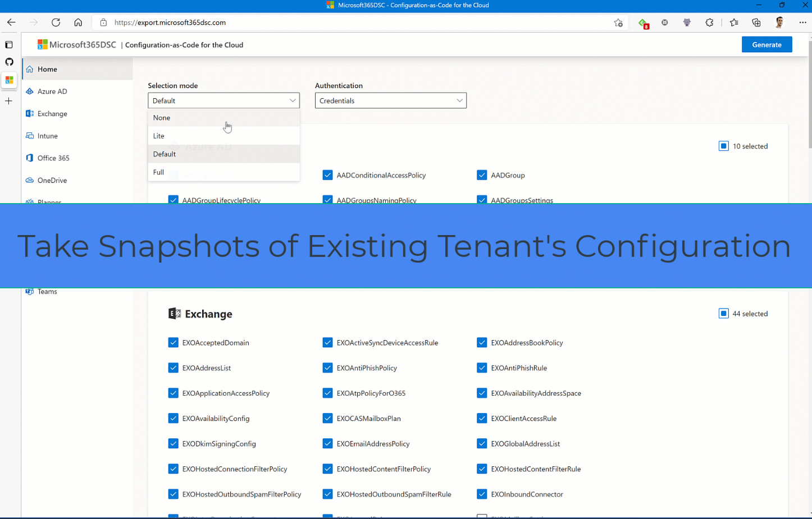The image size is (812, 519).
Task: Choose Full in Selection mode list
Action: (x=223, y=172)
